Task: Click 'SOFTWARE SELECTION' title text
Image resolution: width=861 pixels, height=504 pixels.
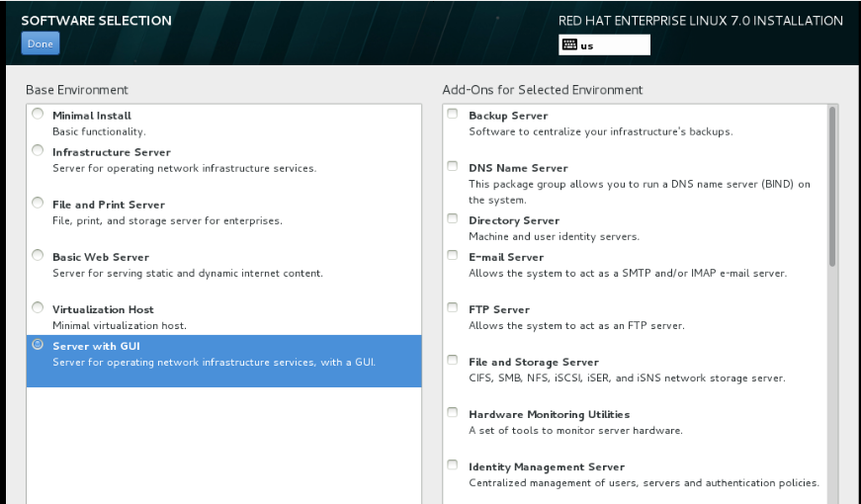Action: click(96, 21)
